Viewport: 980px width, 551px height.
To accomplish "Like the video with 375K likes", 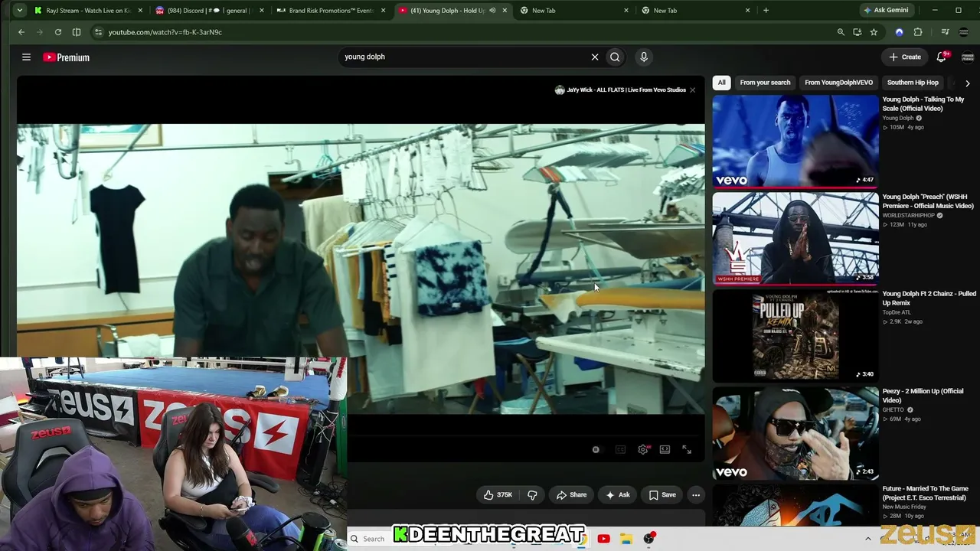I will (498, 495).
